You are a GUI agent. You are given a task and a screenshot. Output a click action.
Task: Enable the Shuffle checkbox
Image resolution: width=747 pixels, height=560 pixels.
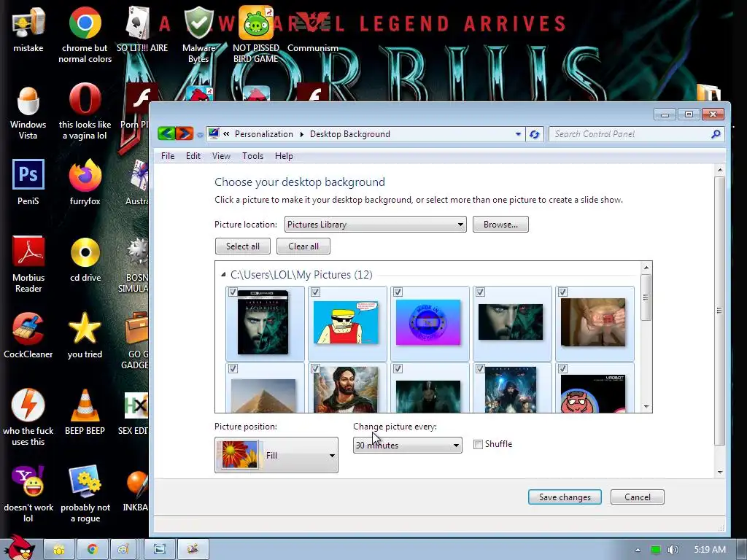coord(478,444)
